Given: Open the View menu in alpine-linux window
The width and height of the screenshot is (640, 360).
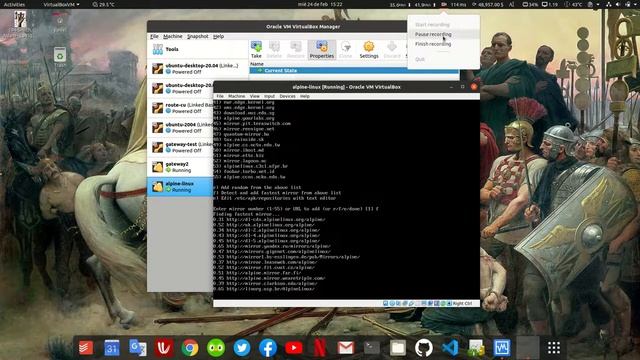Looking at the screenshot, I should (255, 96).
